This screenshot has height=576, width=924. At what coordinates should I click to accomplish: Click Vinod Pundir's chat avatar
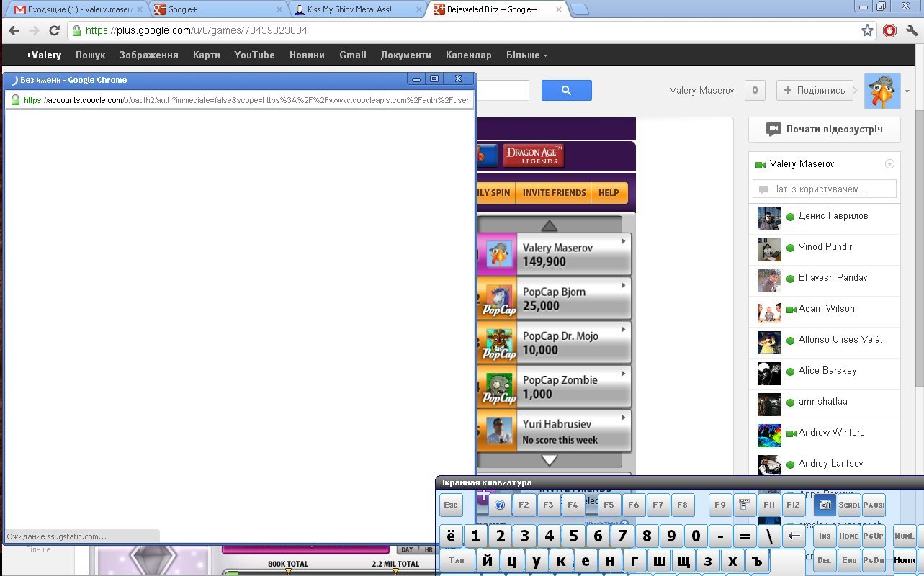(x=769, y=249)
